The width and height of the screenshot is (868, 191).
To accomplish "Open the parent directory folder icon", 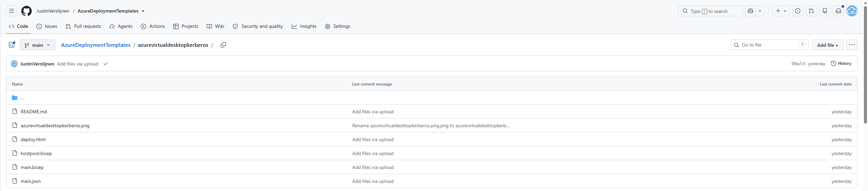I will 15,98.
